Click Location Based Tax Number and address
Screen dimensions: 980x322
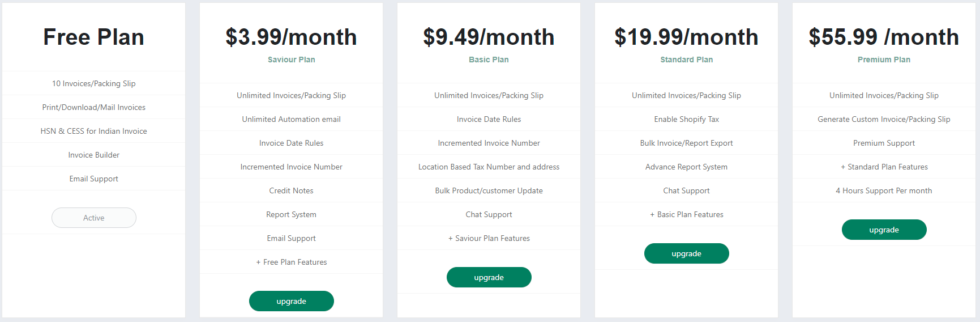(x=489, y=167)
